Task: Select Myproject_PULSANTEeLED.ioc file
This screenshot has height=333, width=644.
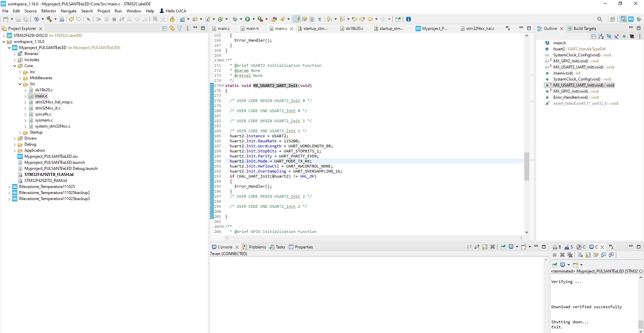Action: [51, 156]
